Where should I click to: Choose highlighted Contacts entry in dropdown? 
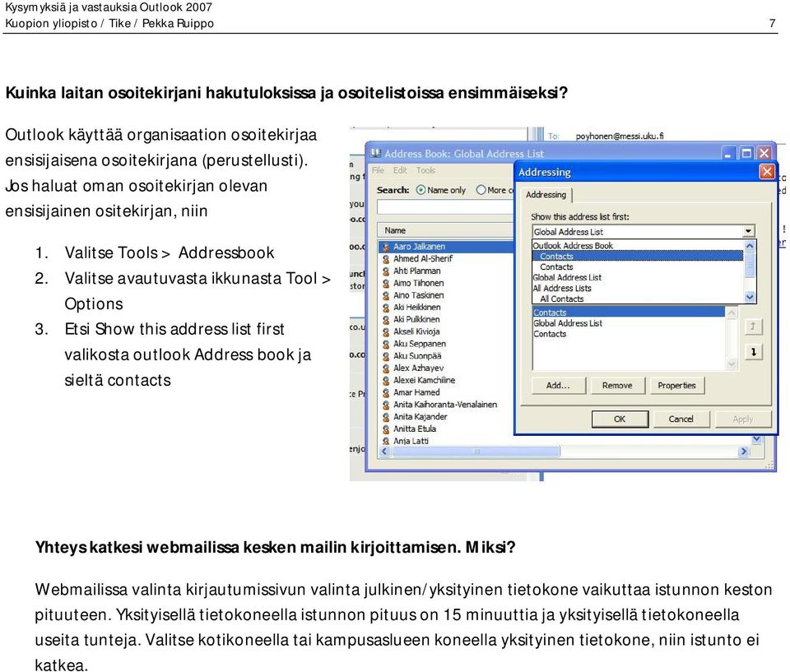(x=637, y=256)
